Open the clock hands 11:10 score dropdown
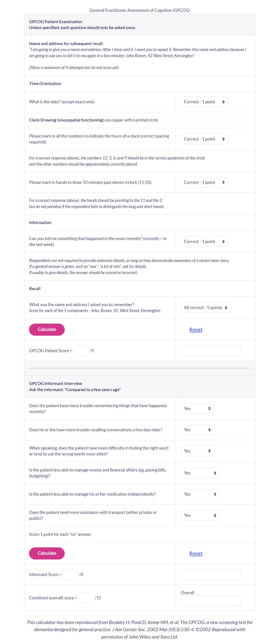 coord(204,182)
